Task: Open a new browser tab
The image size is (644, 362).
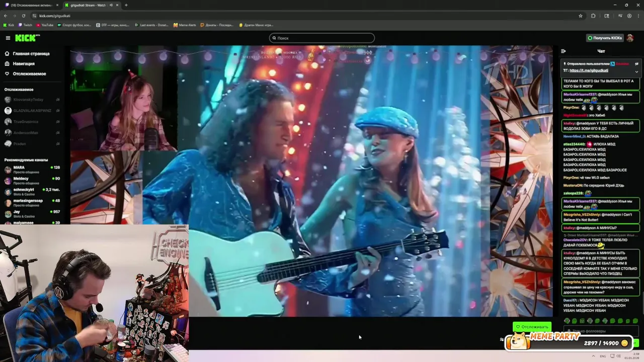Action: [x=126, y=5]
